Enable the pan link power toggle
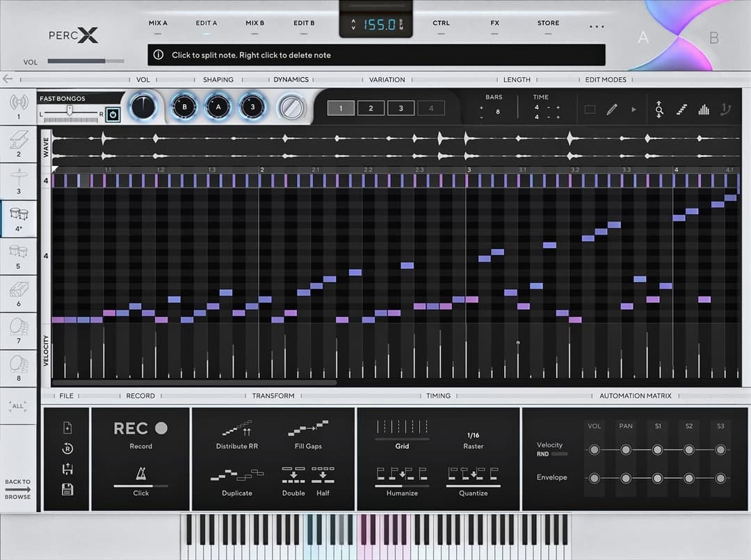The width and height of the screenshot is (751, 560). point(113,115)
